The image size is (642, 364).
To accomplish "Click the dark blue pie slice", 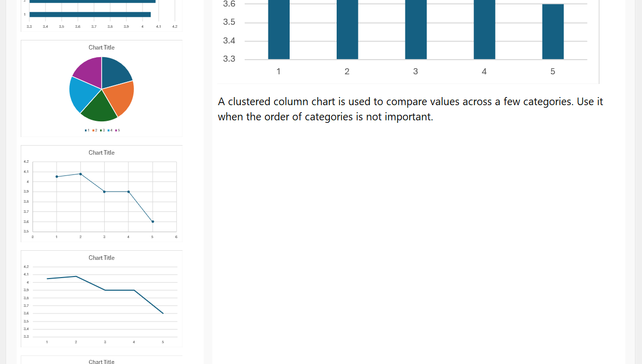I will tap(114, 71).
